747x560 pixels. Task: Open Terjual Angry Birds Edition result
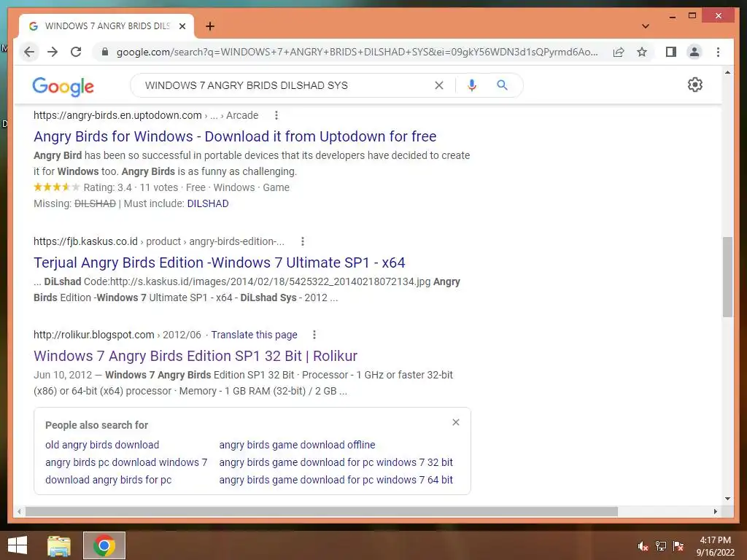(219, 262)
